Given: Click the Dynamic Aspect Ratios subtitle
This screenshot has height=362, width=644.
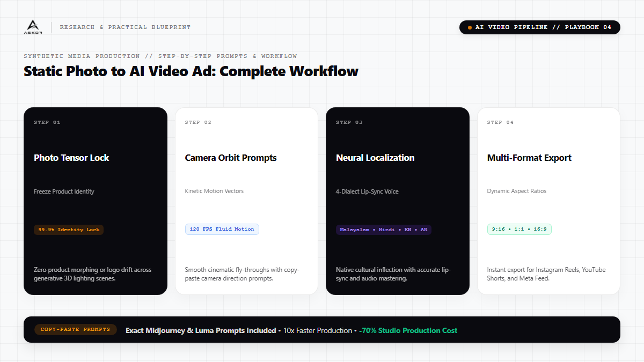Looking at the screenshot, I should pos(517,191).
